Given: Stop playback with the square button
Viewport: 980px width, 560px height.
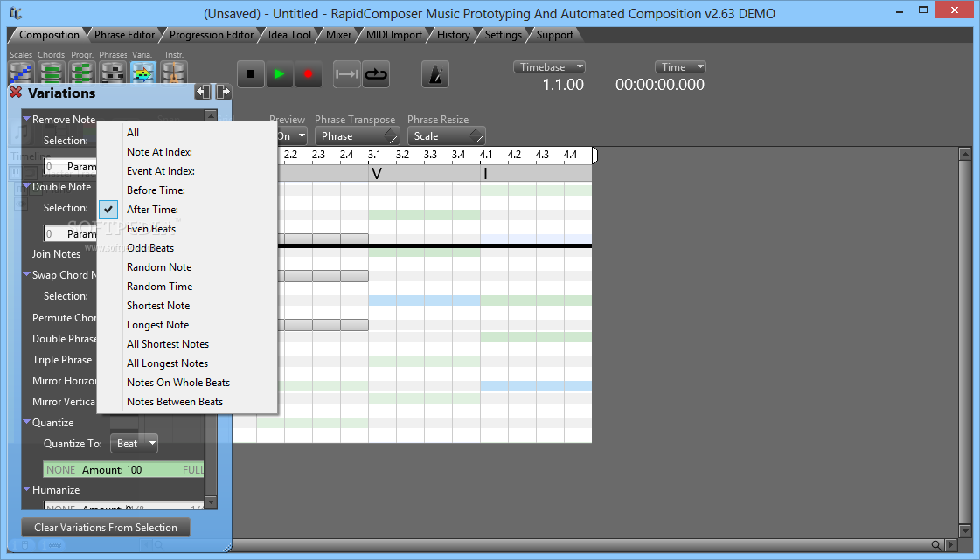Looking at the screenshot, I should [251, 74].
